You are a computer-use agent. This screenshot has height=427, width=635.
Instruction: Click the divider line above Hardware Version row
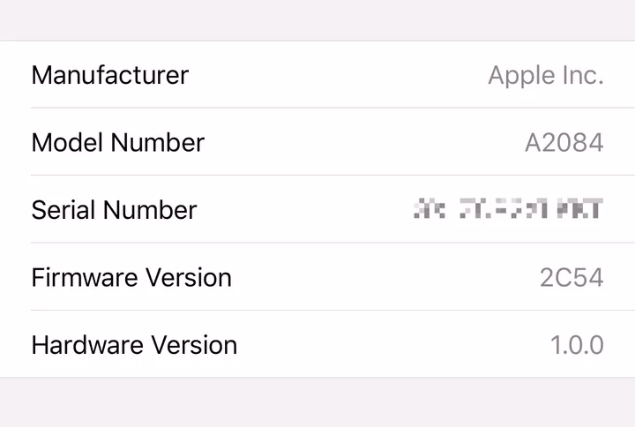tap(317, 310)
